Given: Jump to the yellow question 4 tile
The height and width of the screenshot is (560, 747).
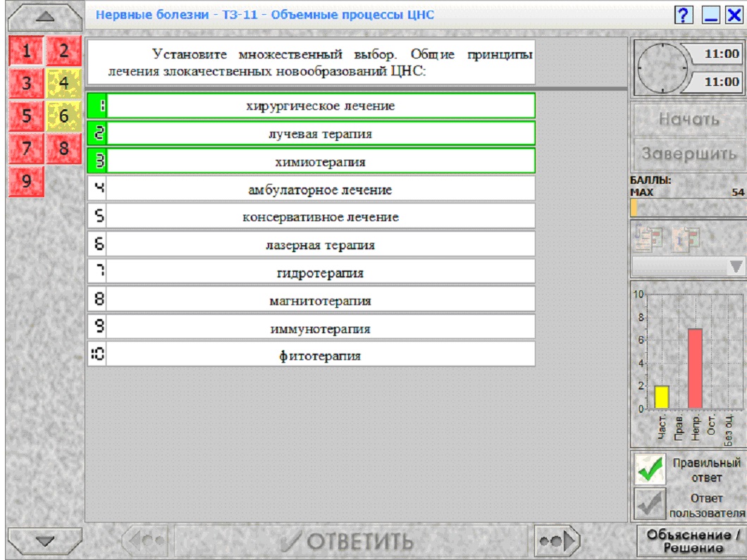Looking at the screenshot, I should 64,83.
